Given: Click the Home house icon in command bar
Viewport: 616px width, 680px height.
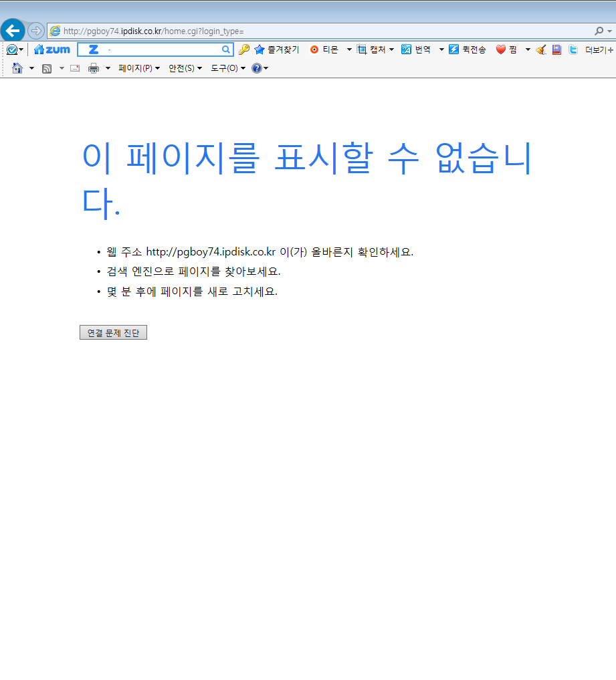Looking at the screenshot, I should pos(17,68).
